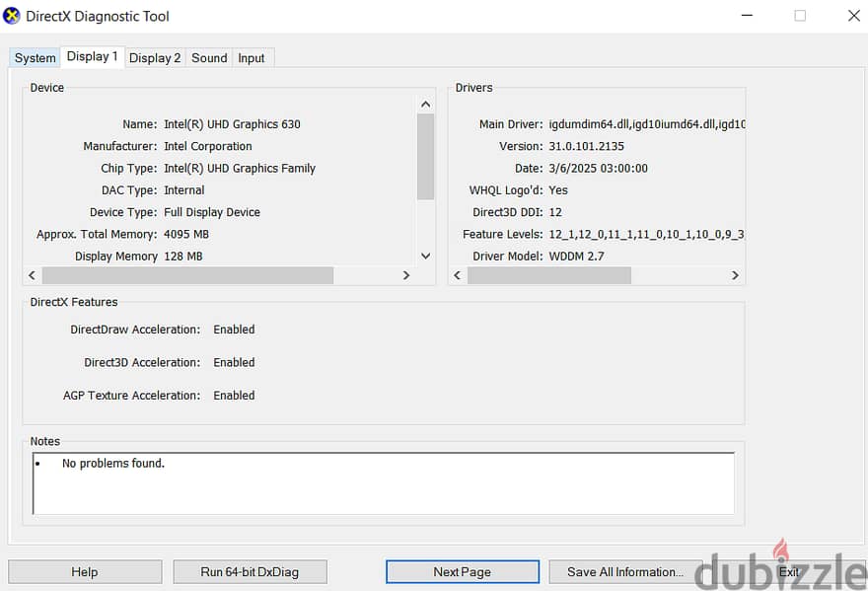Click Device panel scroll right arrow
This screenshot has width=868, height=591.
click(405, 275)
